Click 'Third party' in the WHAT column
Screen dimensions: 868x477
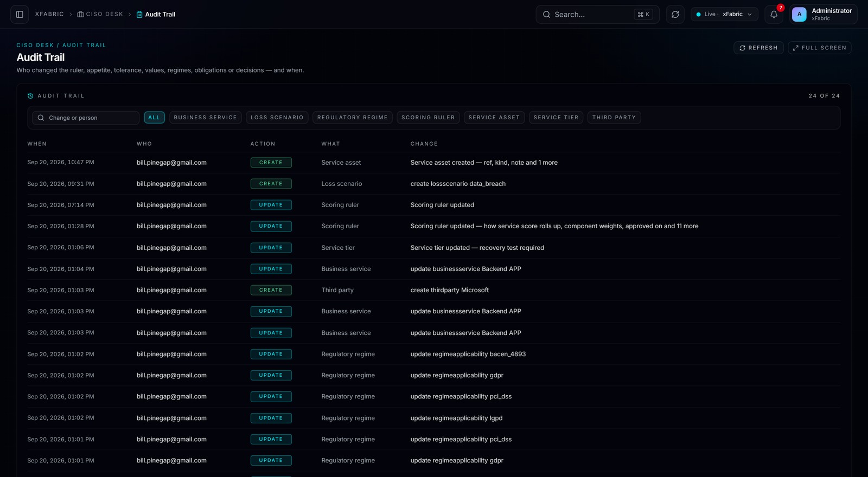pos(337,290)
